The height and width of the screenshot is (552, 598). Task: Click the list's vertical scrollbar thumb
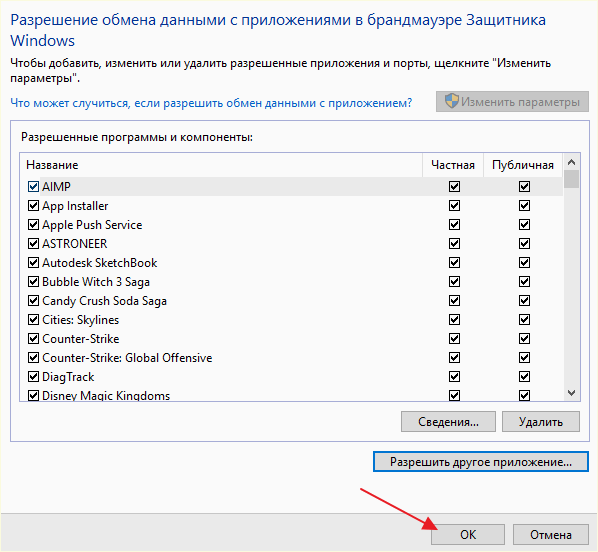click(x=571, y=179)
